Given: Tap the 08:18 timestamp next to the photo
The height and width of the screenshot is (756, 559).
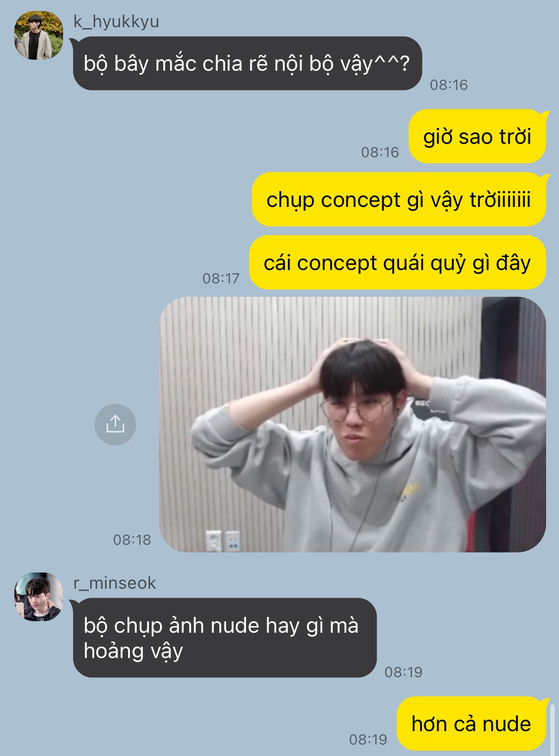Looking at the screenshot, I should pyautogui.click(x=132, y=540).
